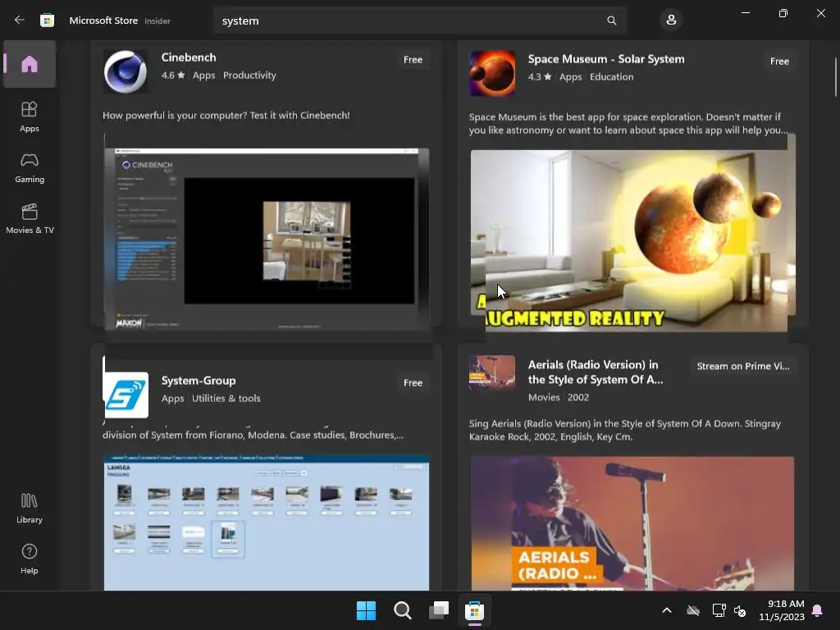
Task: Click Aerials (Radio Version) thumbnail icon
Action: click(492, 372)
